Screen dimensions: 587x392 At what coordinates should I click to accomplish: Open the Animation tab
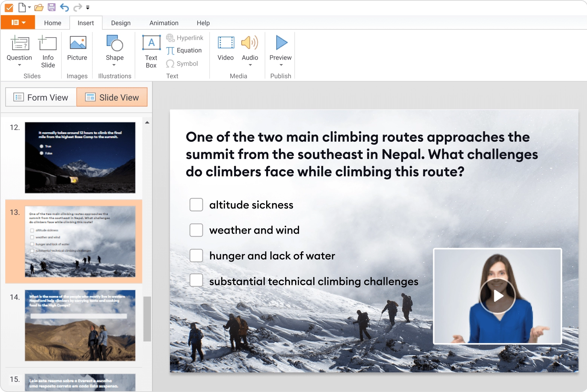164,23
